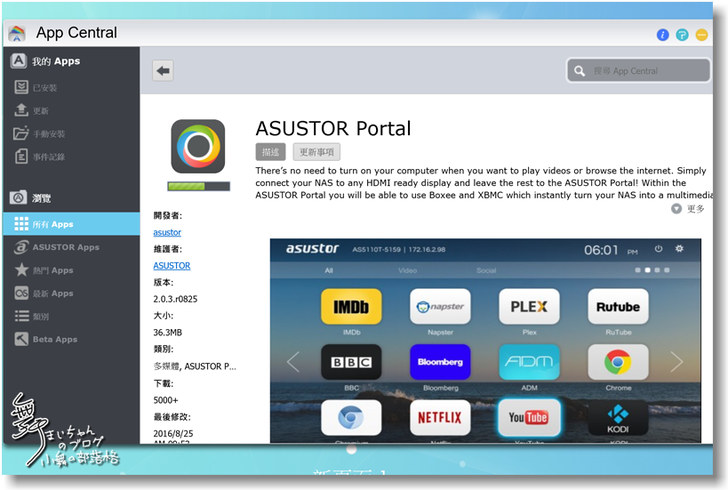
Task: Click power icon in portal preview
Action: (658, 248)
